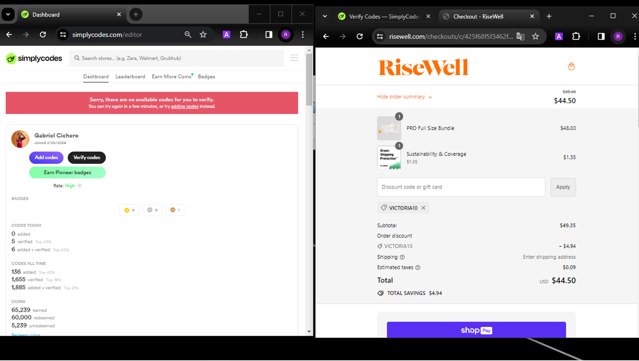Click Gabriel Cichero's profile picture
Viewport: 639px width, 361px height.
(x=20, y=139)
